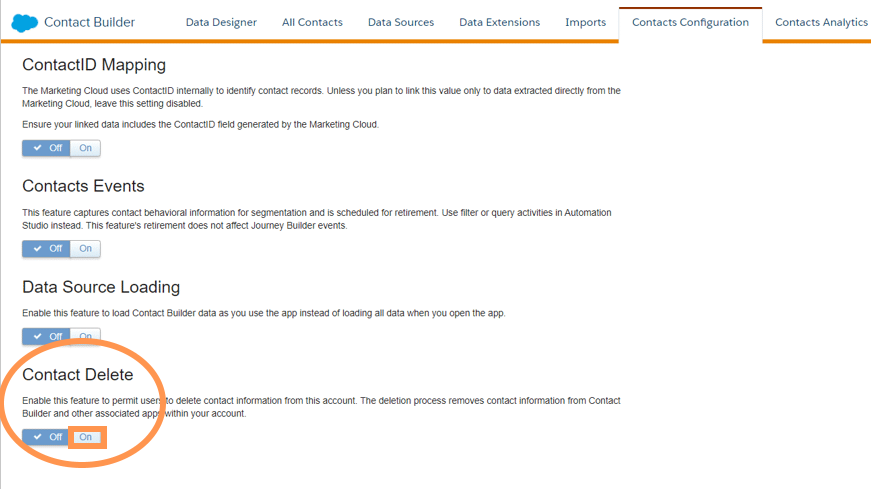Set ContactID Mapping toggle to Off
Screen dimensions: 871x489
pyautogui.click(x=47, y=148)
